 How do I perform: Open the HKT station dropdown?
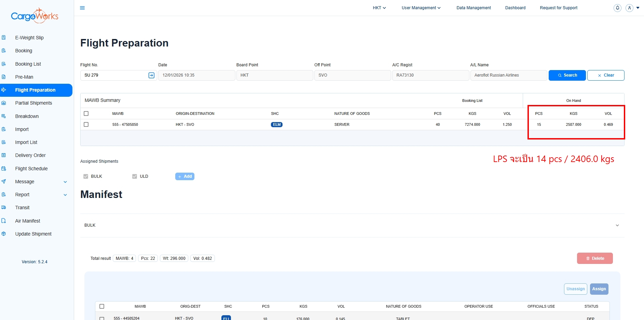[x=379, y=8]
